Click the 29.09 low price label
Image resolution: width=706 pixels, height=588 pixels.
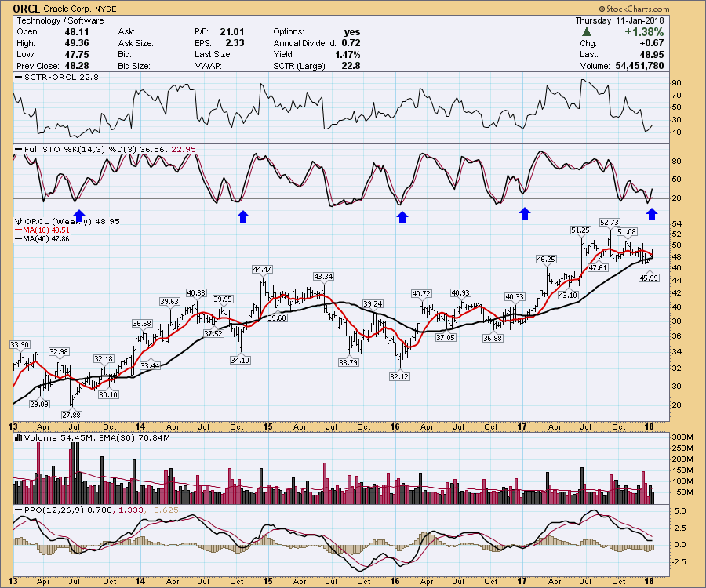coord(40,404)
